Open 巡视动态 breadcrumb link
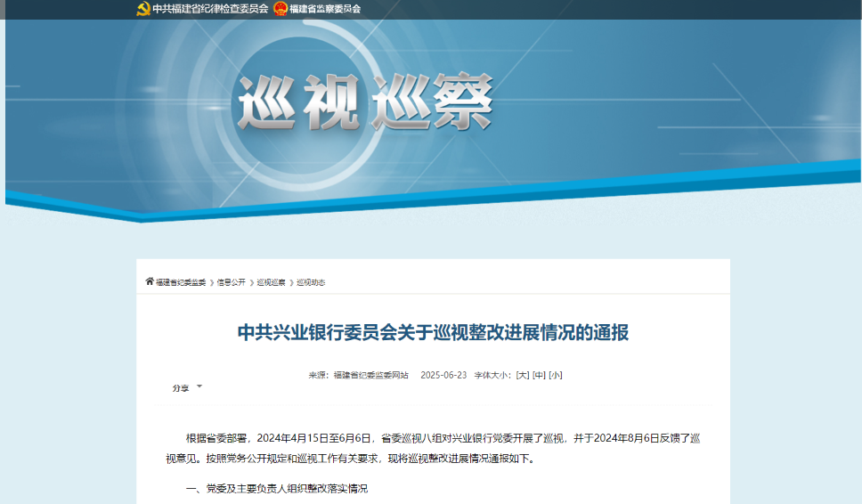The width and height of the screenshot is (862, 504). pos(311,282)
